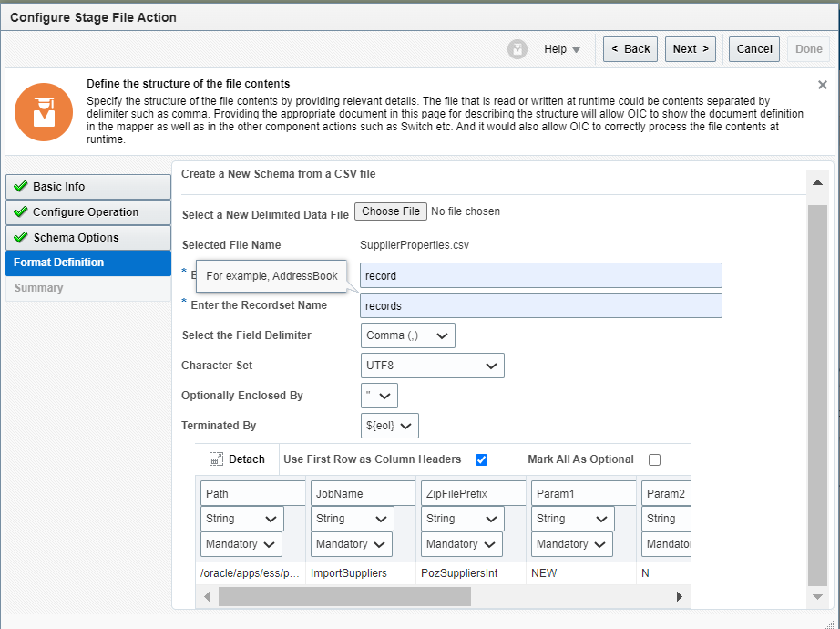Enable the Mark All As Optional checkbox

(x=654, y=459)
